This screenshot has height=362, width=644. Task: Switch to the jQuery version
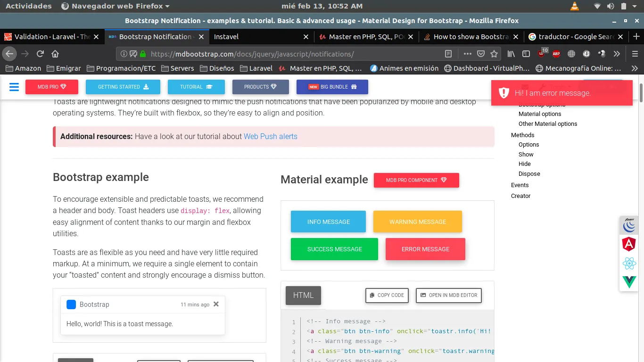point(629,225)
